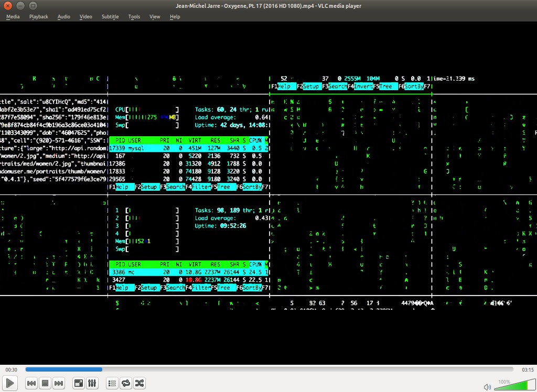Start playback with the Play button
Viewport: 537px width, 392px height.
[x=10, y=383]
